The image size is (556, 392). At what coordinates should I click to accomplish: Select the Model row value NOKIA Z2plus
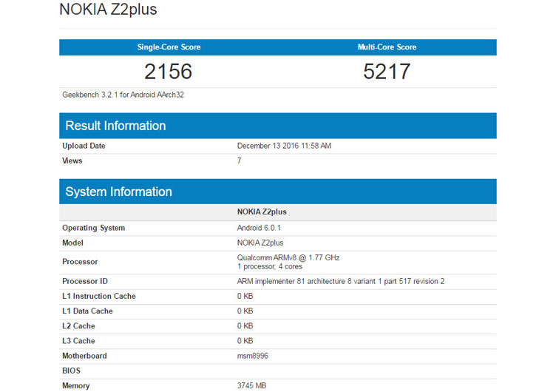(x=260, y=243)
